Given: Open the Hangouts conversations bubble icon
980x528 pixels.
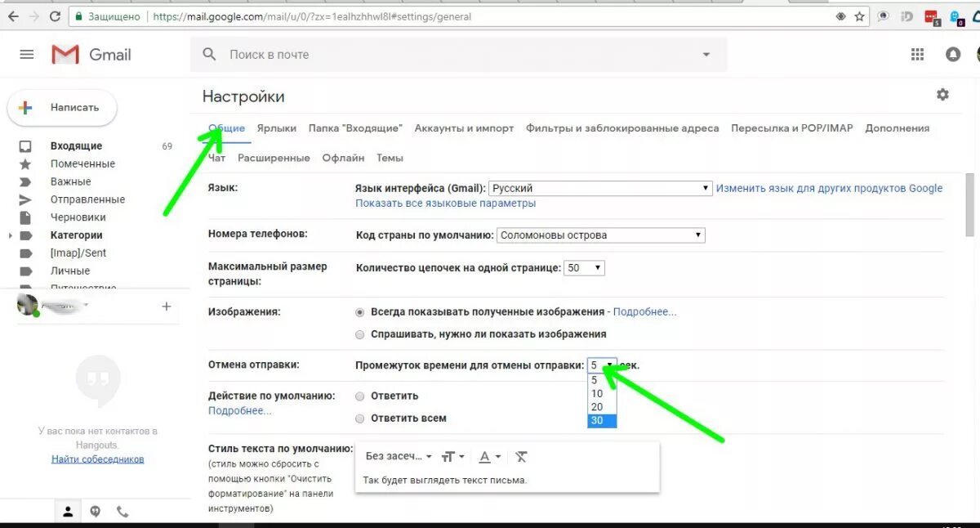Looking at the screenshot, I should [96, 512].
